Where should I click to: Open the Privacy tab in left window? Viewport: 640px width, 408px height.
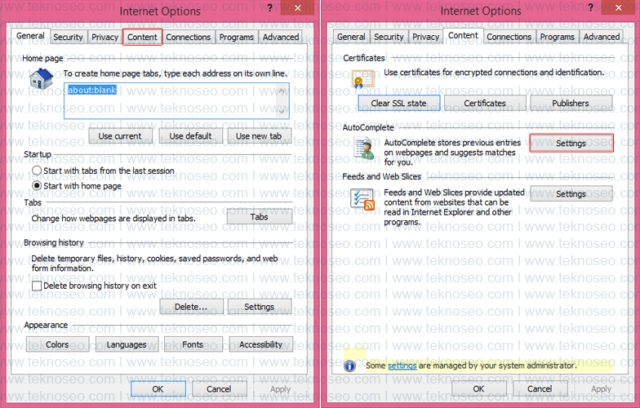104,37
